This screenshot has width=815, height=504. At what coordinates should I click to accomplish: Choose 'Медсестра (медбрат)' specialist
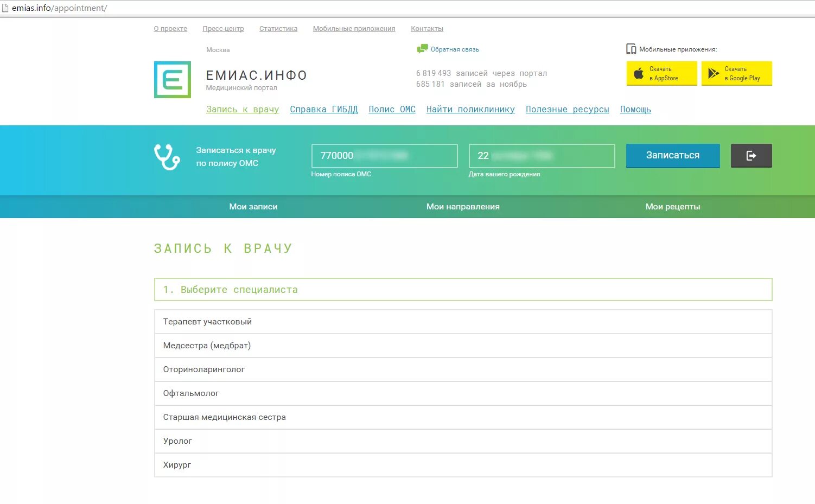point(463,346)
